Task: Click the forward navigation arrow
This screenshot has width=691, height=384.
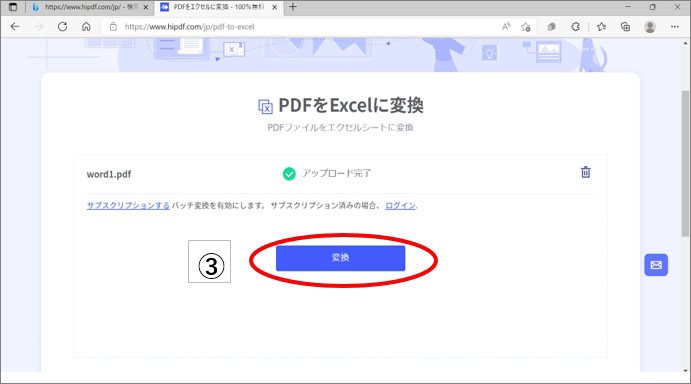Action: pyautogui.click(x=39, y=26)
